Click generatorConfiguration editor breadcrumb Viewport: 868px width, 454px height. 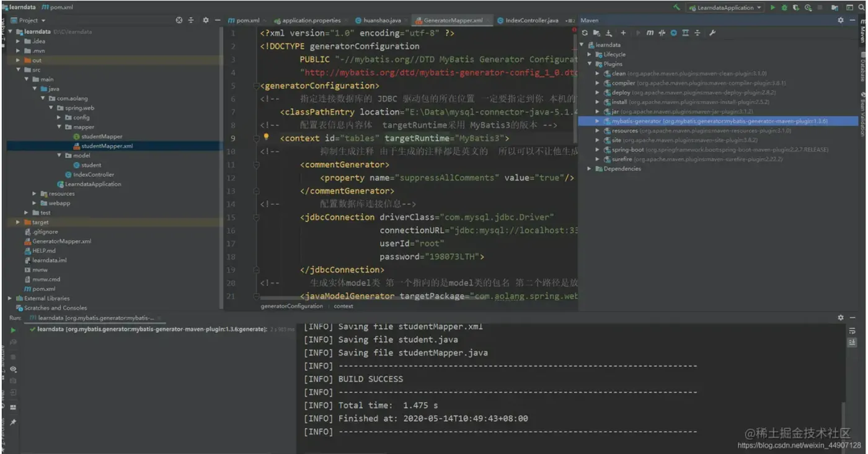coord(292,306)
